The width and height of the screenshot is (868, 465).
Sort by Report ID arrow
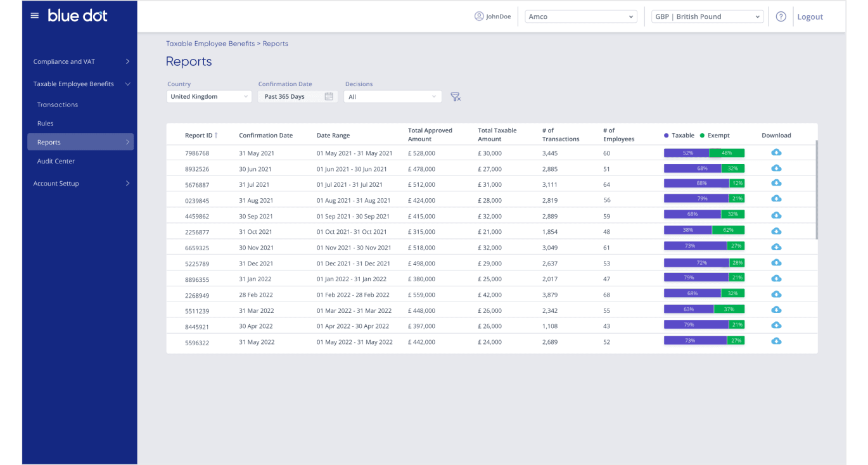pyautogui.click(x=216, y=136)
